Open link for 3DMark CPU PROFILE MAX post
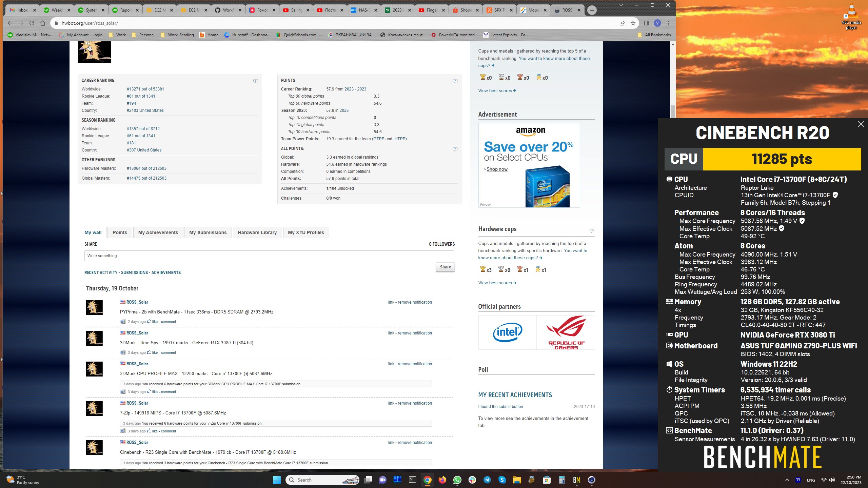Screen dimensions: 868x488 click(x=391, y=364)
